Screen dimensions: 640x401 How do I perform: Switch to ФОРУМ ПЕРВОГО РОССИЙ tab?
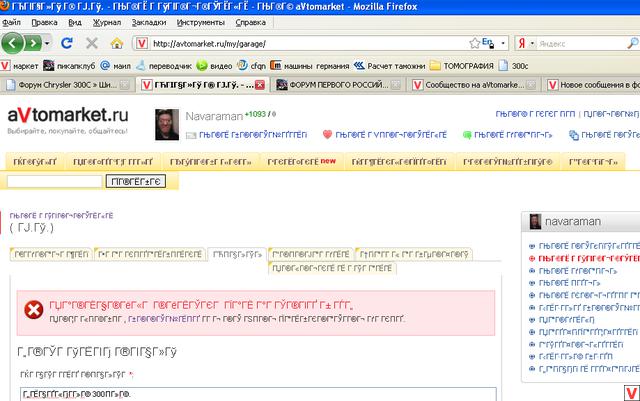click(338, 85)
